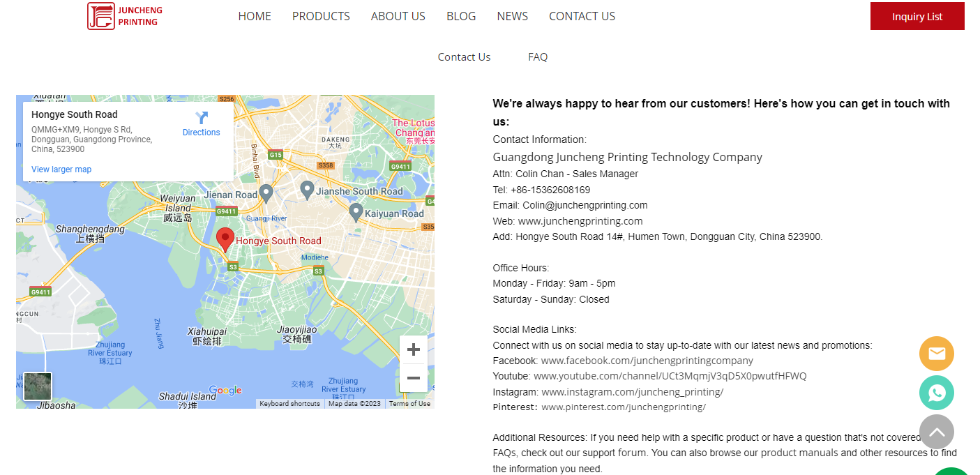Go to the ABOUT US page
Screen dimensions: 980x475
398,16
